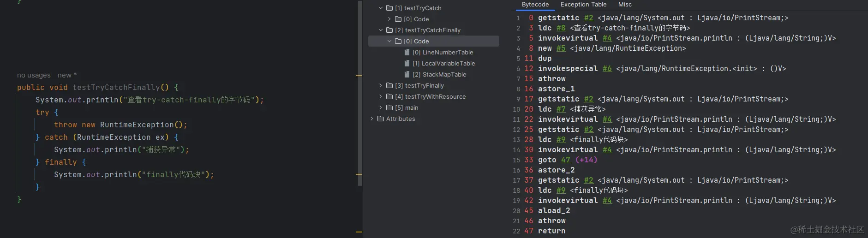
Task: Select the [1] LocalVariableTable tree item
Action: tap(443, 63)
